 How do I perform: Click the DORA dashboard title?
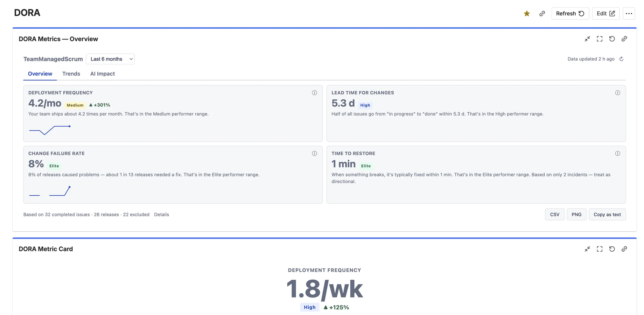coord(27,13)
